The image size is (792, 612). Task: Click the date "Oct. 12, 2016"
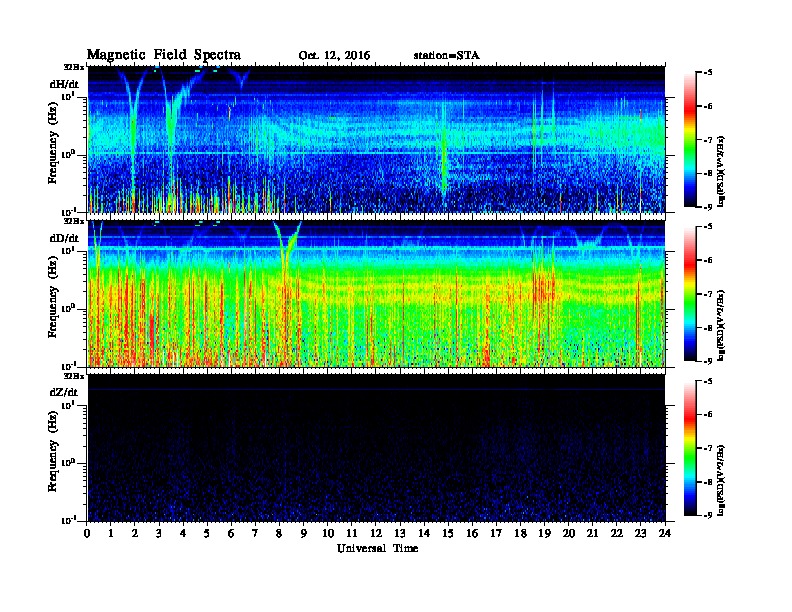334,55
